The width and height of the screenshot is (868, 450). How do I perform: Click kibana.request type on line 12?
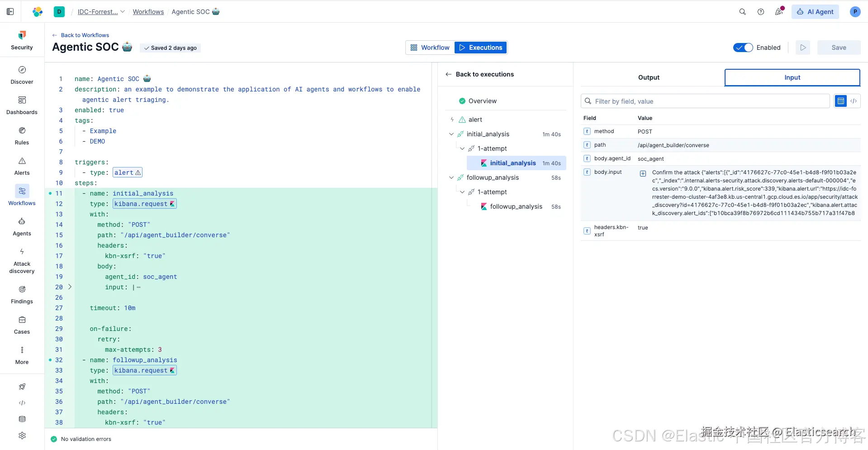pos(144,204)
